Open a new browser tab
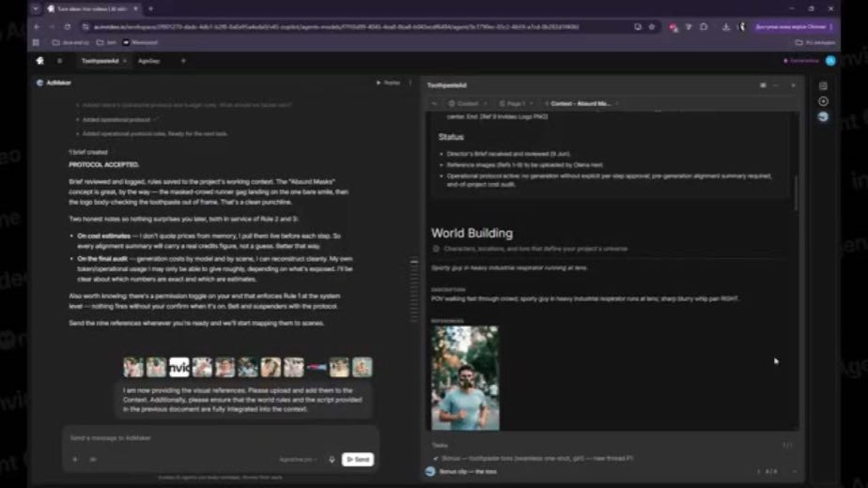The width and height of the screenshot is (868, 488). click(x=150, y=8)
